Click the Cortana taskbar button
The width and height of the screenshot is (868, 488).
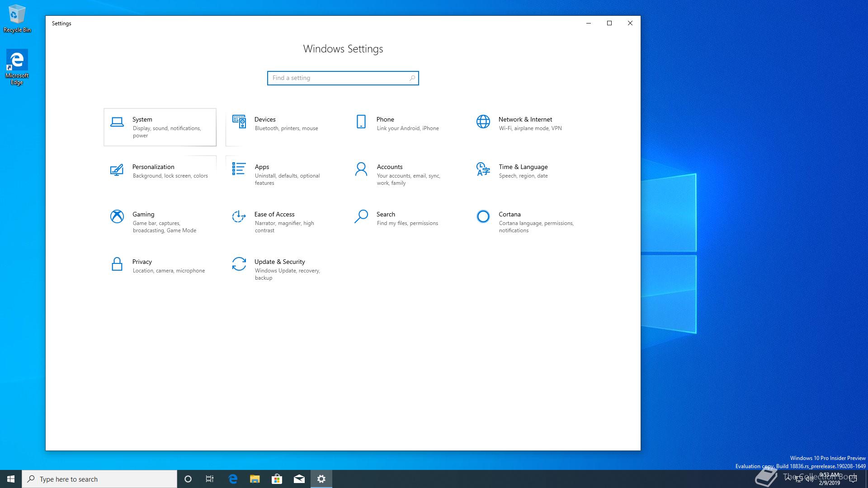(x=188, y=479)
